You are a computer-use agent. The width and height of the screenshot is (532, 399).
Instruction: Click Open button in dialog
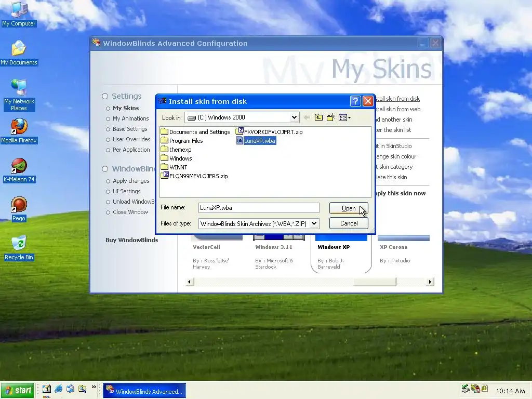pyautogui.click(x=349, y=208)
